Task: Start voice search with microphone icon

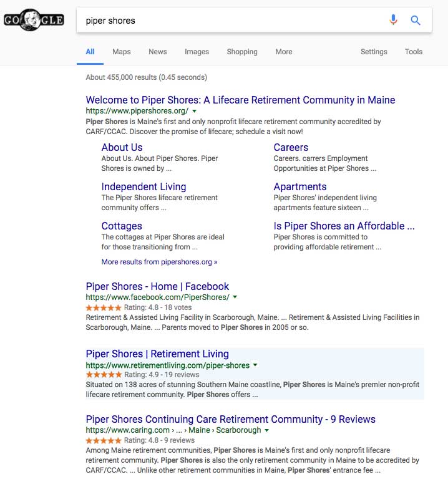Action: pyautogui.click(x=393, y=20)
